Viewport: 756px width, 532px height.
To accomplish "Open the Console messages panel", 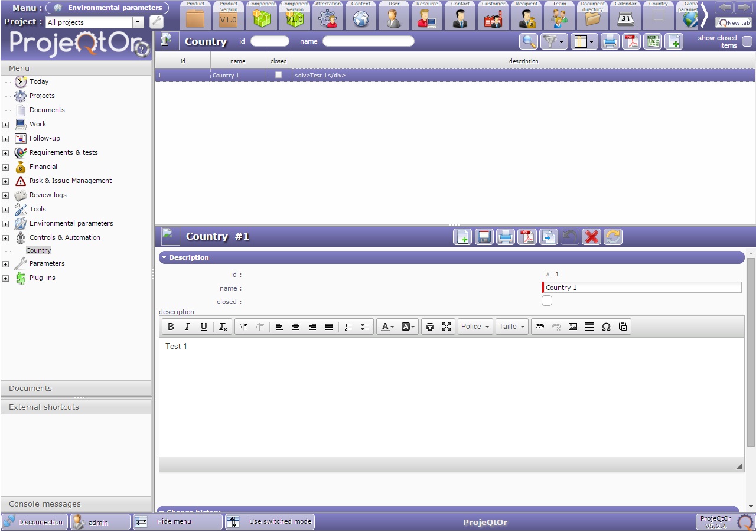I will tap(76, 504).
